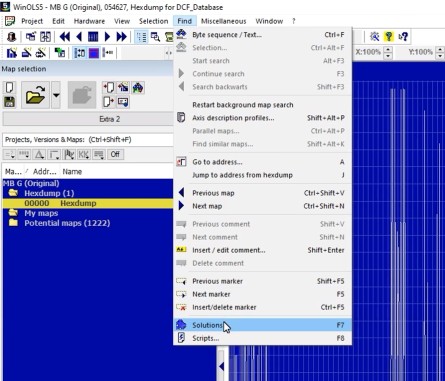445x381 pixels.
Task: Open the KK filter dropdown
Action: pyautogui.click(x=84, y=154)
